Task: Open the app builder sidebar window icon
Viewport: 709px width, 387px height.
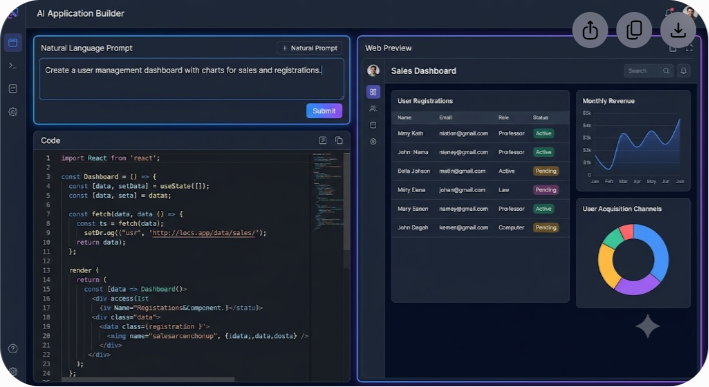Action: pyautogui.click(x=13, y=43)
